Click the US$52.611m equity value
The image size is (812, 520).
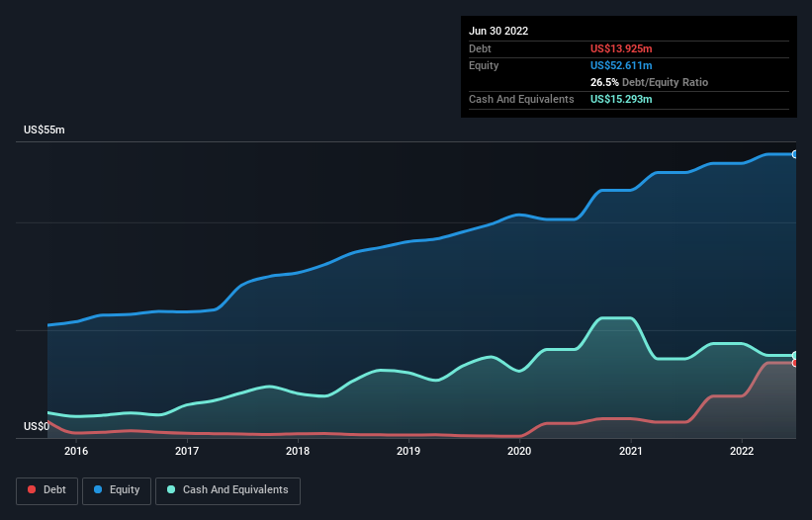tap(621, 65)
